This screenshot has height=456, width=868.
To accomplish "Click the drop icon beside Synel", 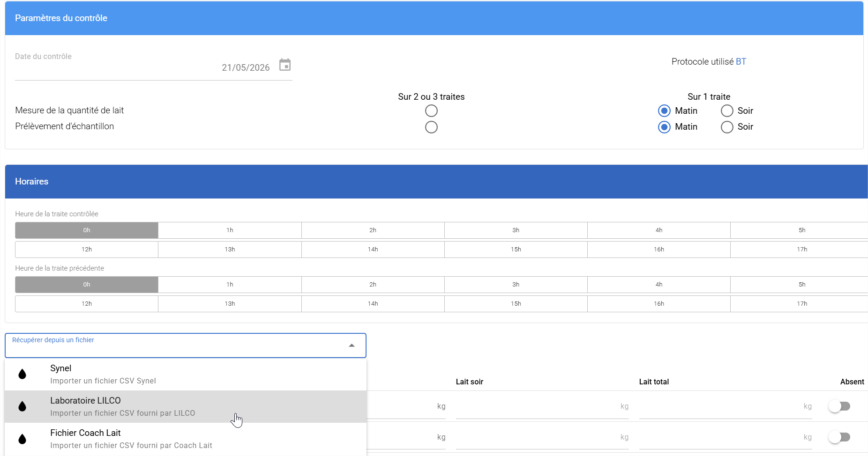I will pos(22,374).
